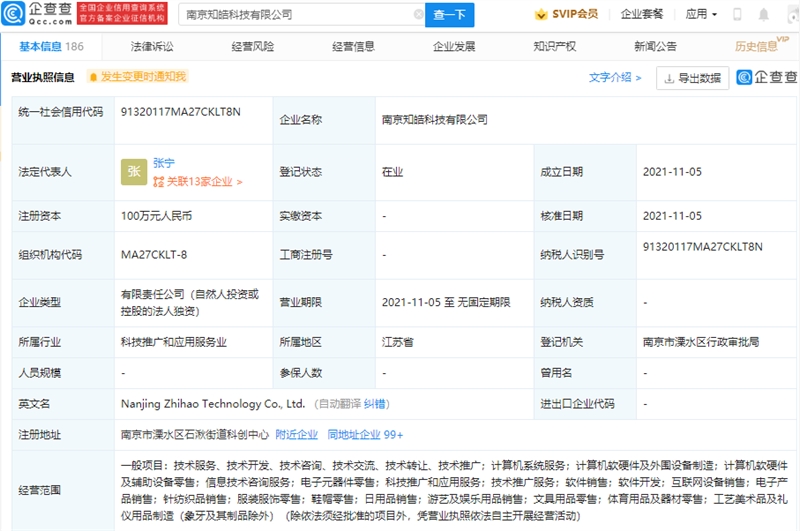The height and width of the screenshot is (531, 800).
Task: Select the 经营范围 business scope text
Action: click(x=454, y=491)
